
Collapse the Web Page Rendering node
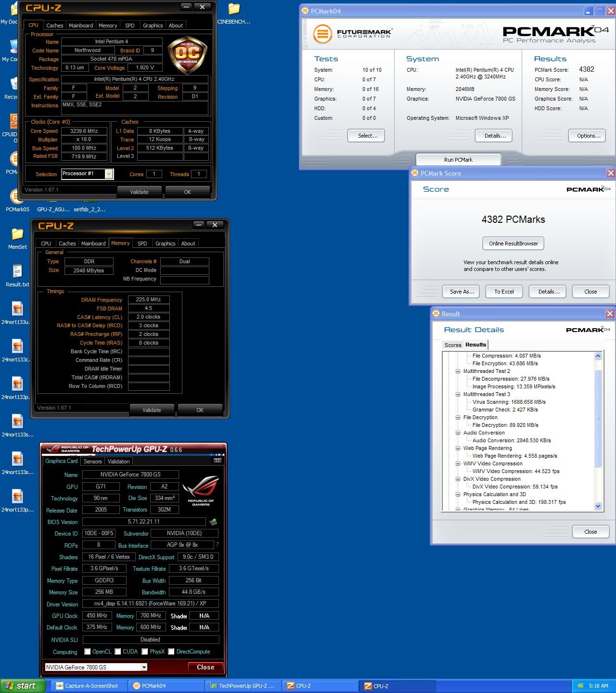pos(458,448)
